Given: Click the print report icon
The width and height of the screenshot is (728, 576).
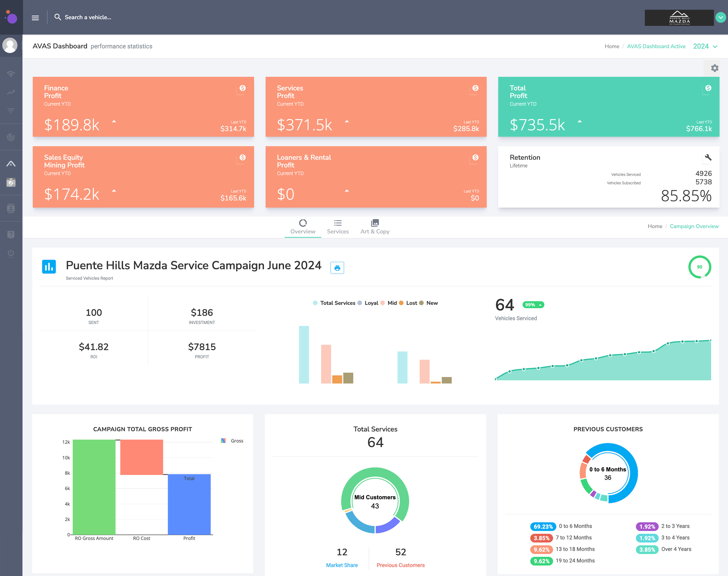Looking at the screenshot, I should (337, 268).
